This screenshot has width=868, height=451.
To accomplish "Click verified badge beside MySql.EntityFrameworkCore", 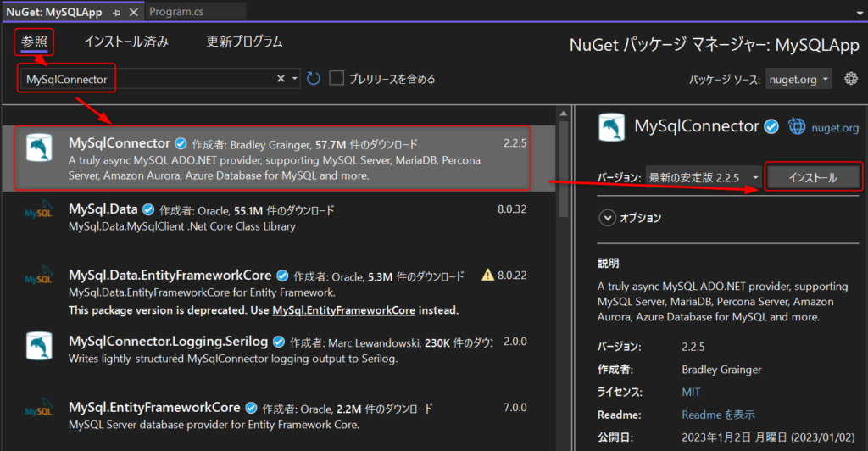I will 251,408.
